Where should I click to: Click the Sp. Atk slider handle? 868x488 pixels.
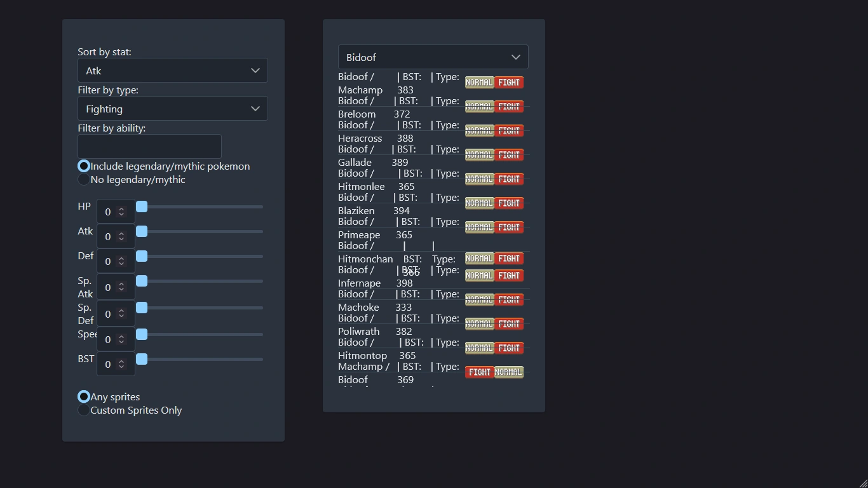(142, 281)
